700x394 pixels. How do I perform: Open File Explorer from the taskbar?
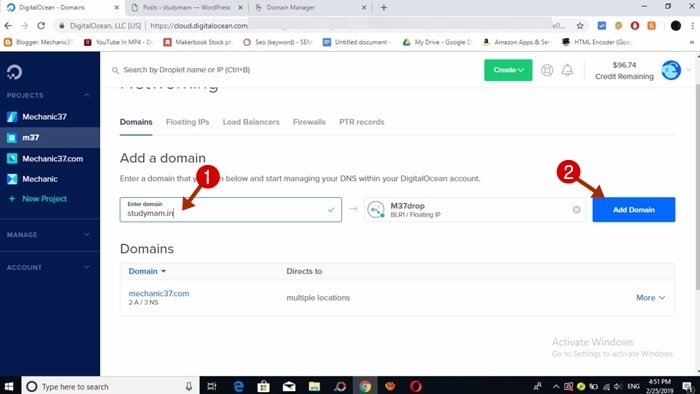pos(314,386)
